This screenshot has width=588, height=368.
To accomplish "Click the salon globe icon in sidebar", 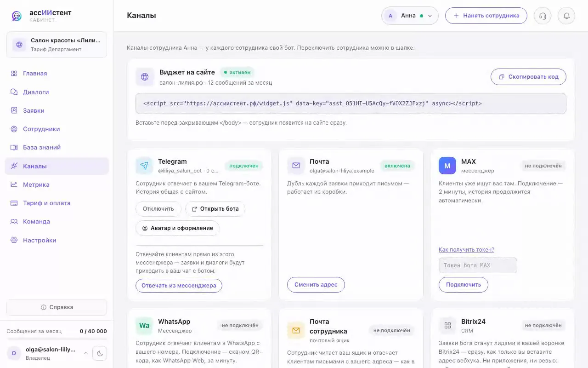I will [x=19, y=45].
